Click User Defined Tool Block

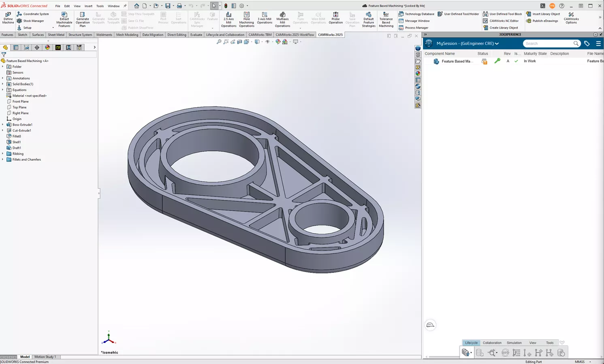click(x=502, y=14)
